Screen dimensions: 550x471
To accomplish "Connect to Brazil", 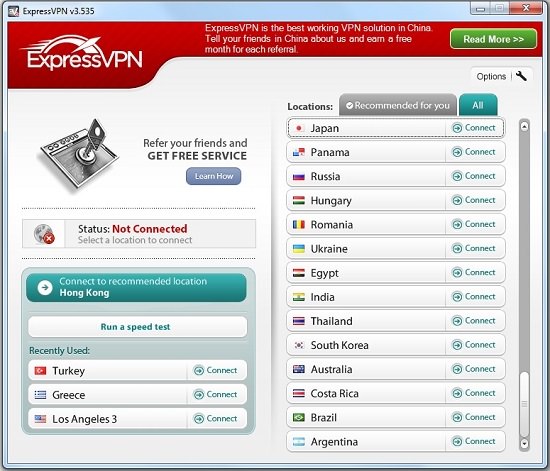I will 474,417.
